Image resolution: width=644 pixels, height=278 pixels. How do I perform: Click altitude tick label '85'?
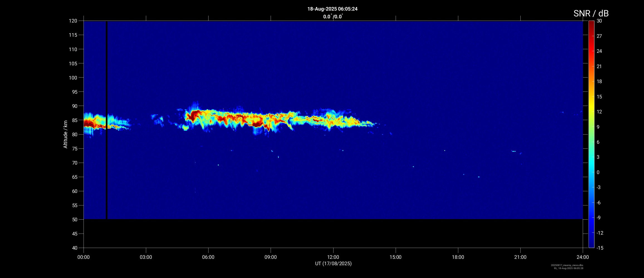point(74,120)
